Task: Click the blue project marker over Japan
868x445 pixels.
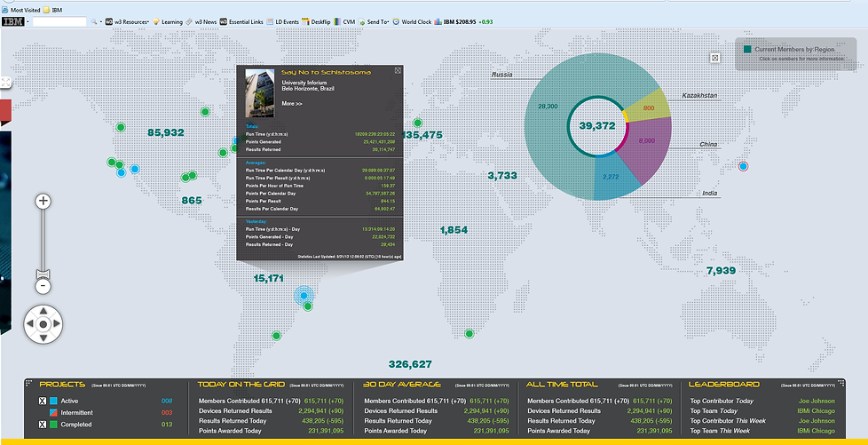Action: coord(744,166)
